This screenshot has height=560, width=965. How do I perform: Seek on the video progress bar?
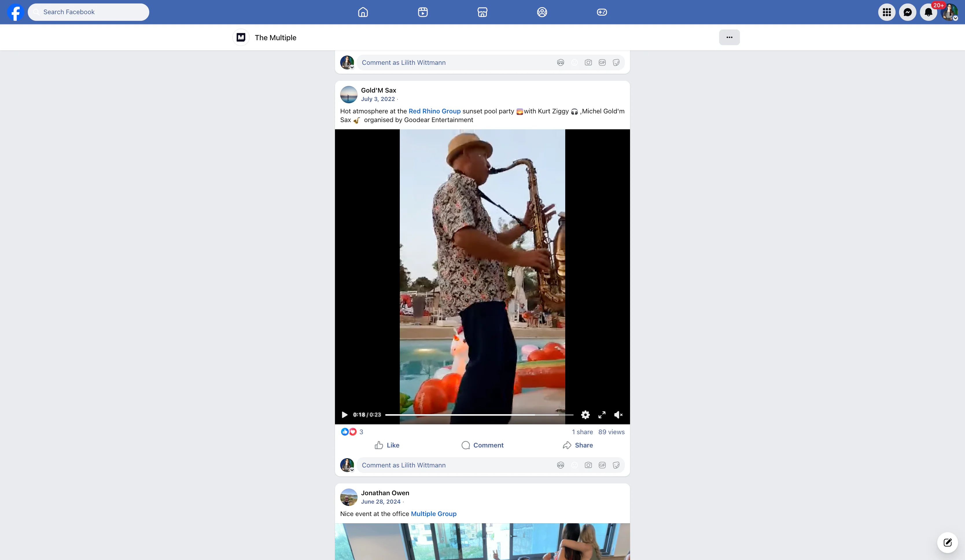click(479, 415)
